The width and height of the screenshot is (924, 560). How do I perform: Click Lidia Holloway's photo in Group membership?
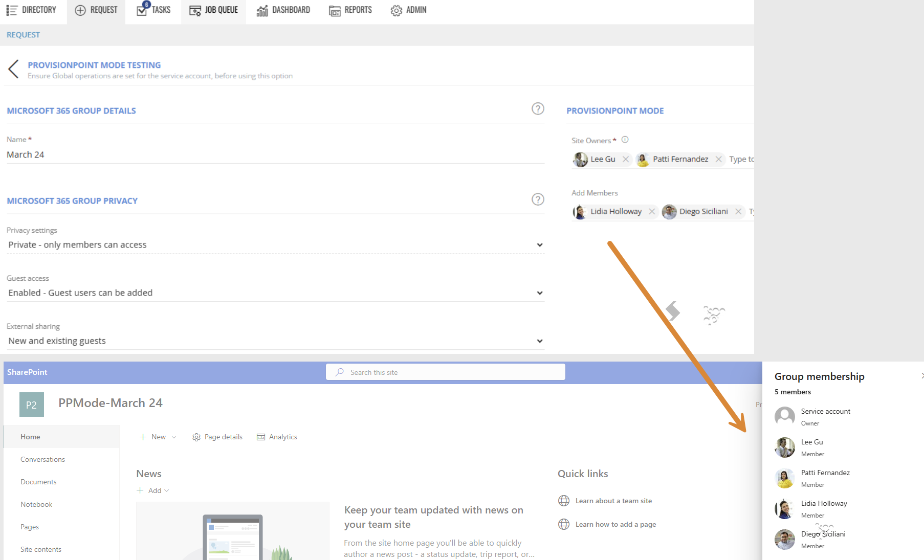pyautogui.click(x=785, y=509)
